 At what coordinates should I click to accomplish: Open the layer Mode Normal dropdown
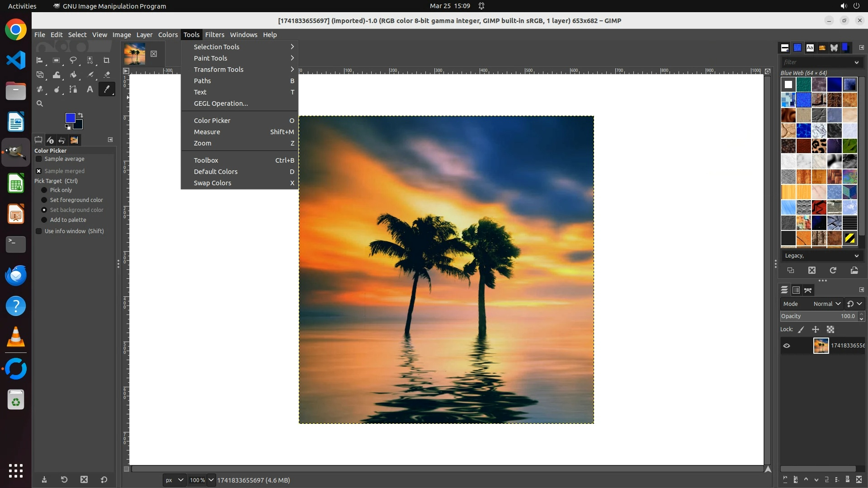click(826, 304)
